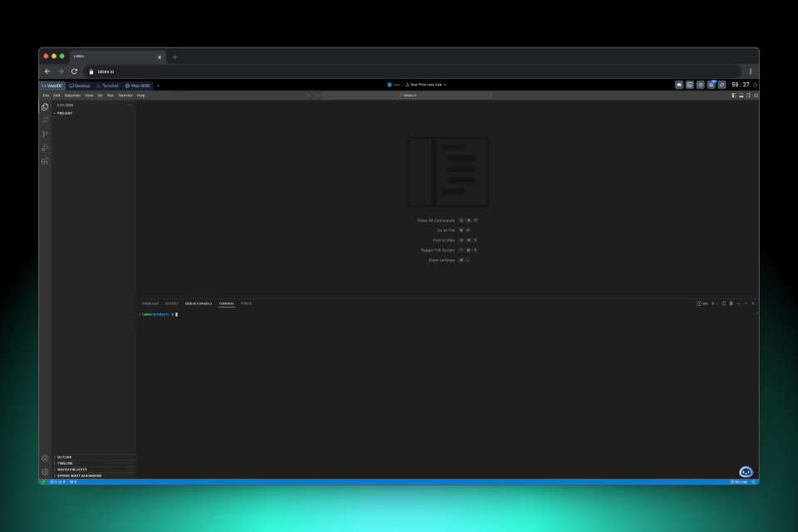The height and width of the screenshot is (532, 798).
Task: Toggle the panel layout icon top right
Action: 741,96
